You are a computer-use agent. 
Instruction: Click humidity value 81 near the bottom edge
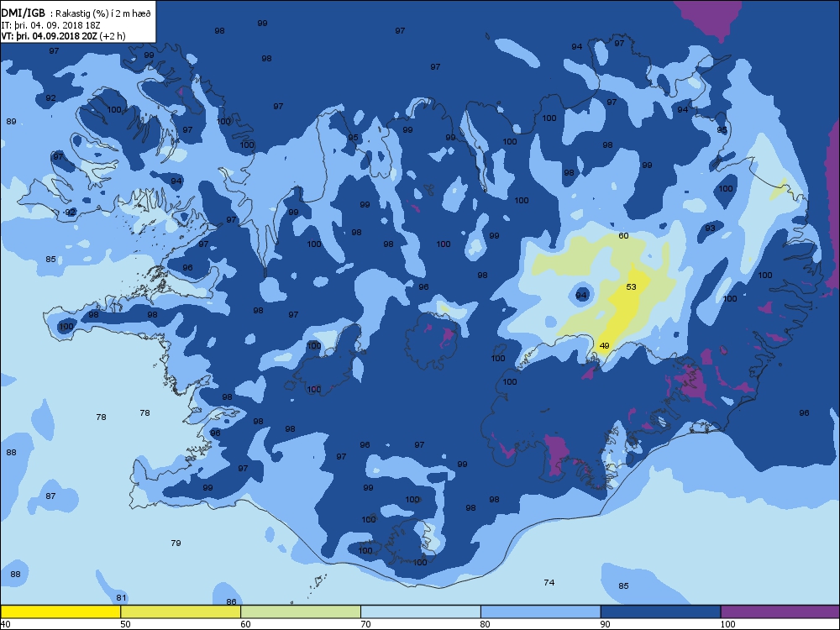tap(121, 597)
